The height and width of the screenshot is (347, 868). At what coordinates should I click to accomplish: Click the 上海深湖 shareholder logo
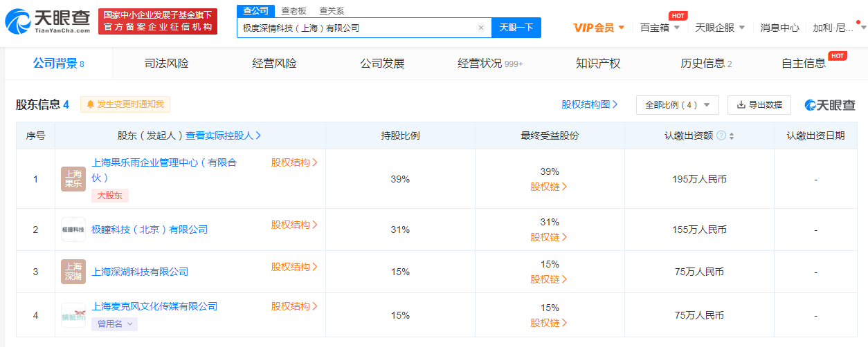point(73,272)
